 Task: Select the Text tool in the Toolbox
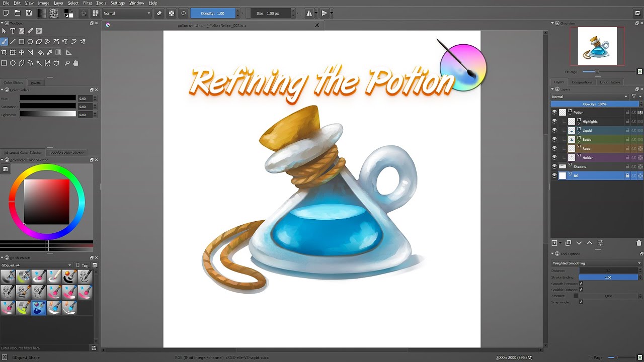pos(13,31)
